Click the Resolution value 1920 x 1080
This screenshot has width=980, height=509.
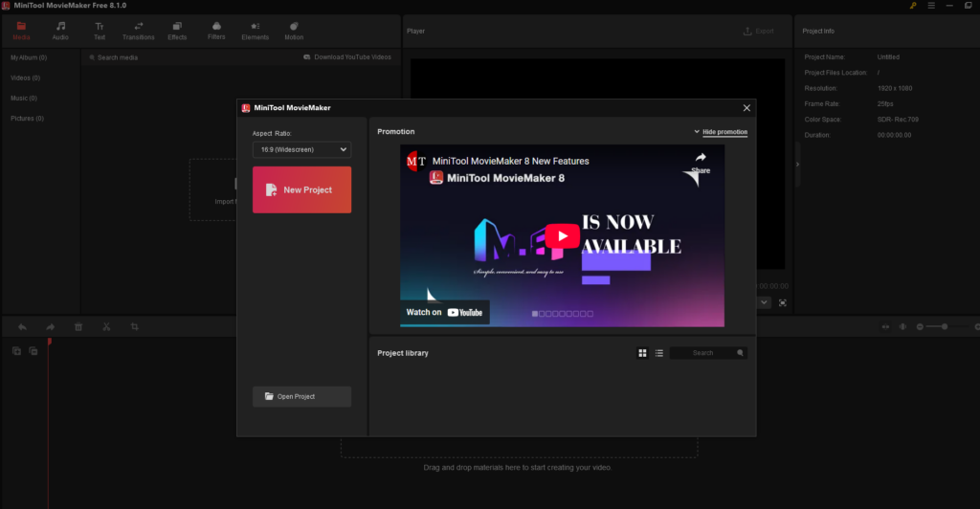[895, 88]
